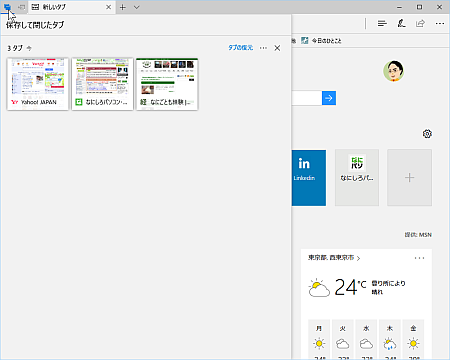
Task: Remove the saved tab group with X
Action: [277, 48]
